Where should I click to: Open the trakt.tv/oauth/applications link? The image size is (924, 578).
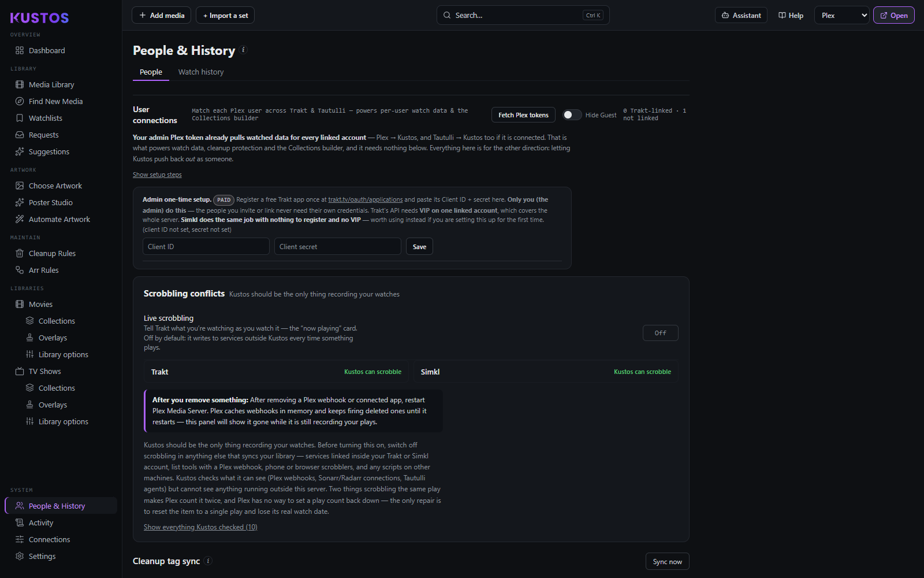point(366,199)
